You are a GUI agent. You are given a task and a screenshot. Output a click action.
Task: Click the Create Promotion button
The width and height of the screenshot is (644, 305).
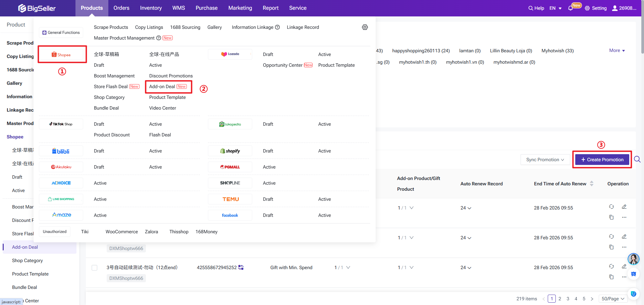tap(602, 160)
